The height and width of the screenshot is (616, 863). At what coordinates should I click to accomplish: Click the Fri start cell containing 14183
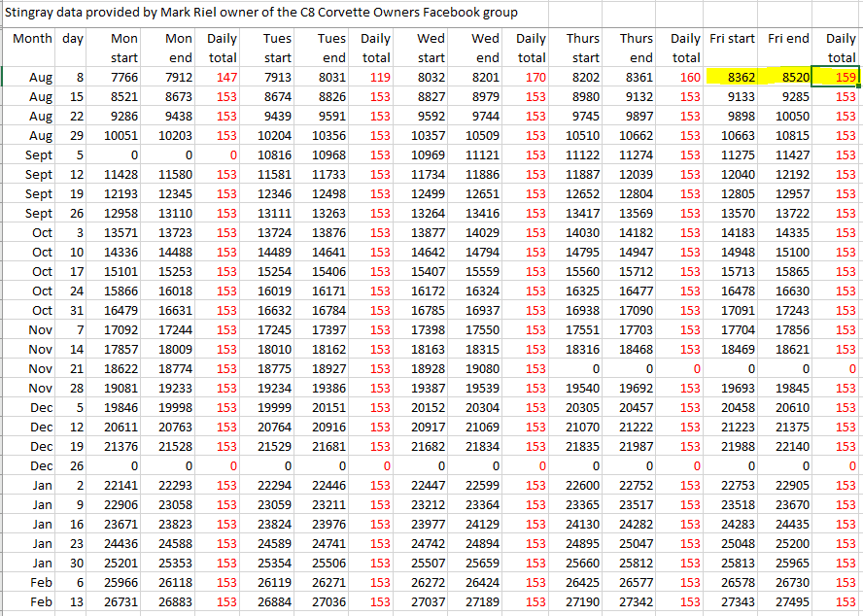tap(735, 233)
